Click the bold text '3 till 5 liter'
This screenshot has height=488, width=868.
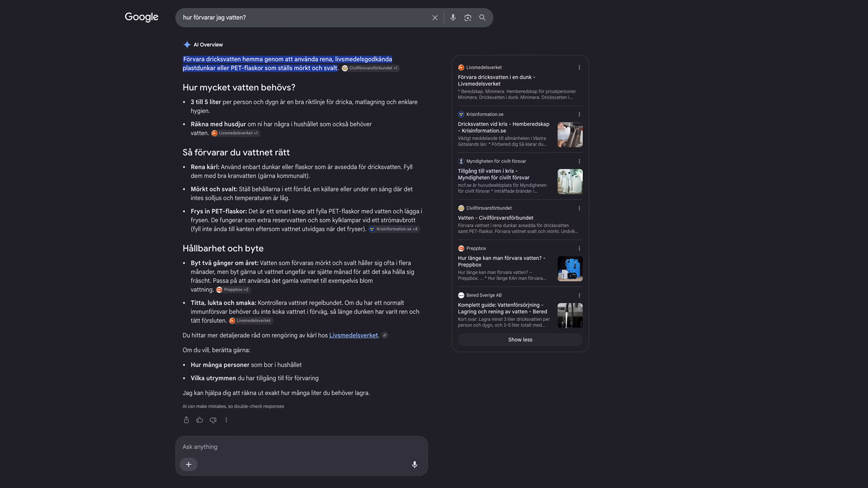tap(206, 102)
